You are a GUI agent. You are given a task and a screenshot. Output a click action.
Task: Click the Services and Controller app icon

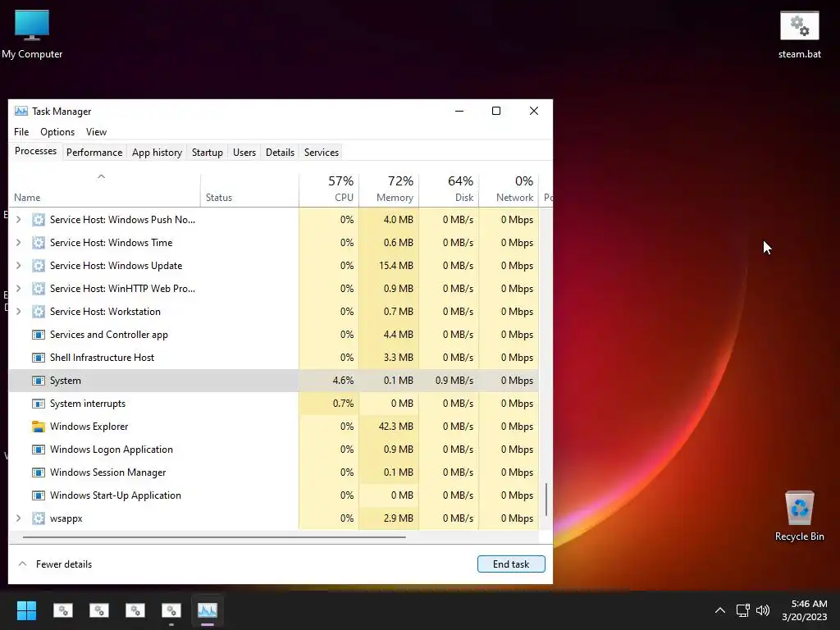click(38, 335)
